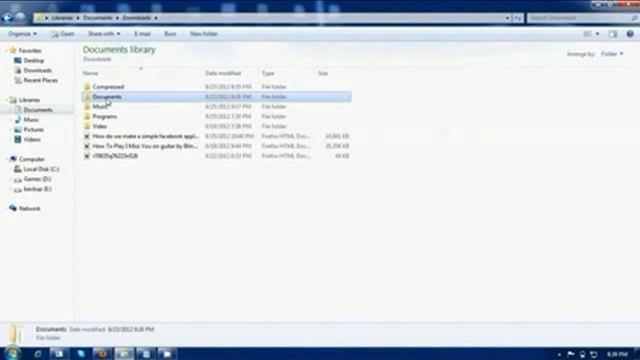
Task: Collapse the Computer tree node
Action: (x=7, y=159)
